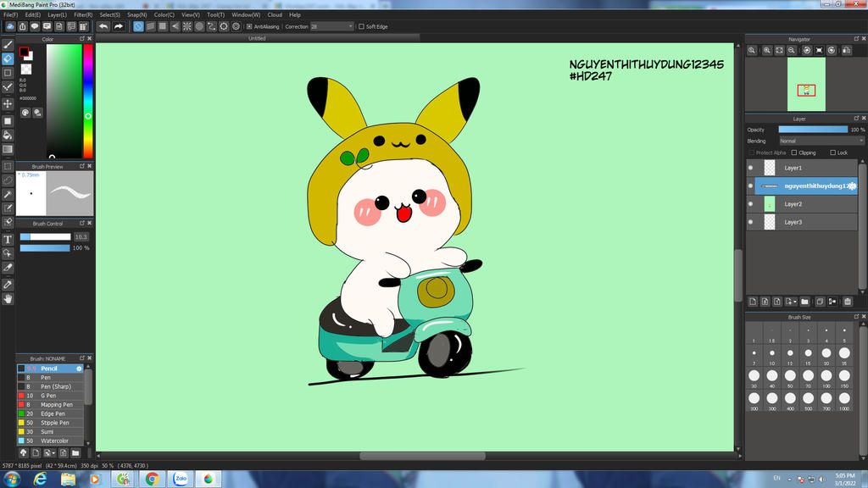868x488 pixels.
Task: Select the G Pen brush
Action: point(49,396)
